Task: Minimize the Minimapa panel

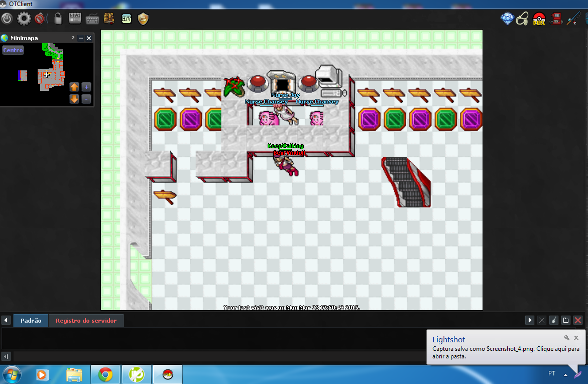Action: pyautogui.click(x=81, y=38)
